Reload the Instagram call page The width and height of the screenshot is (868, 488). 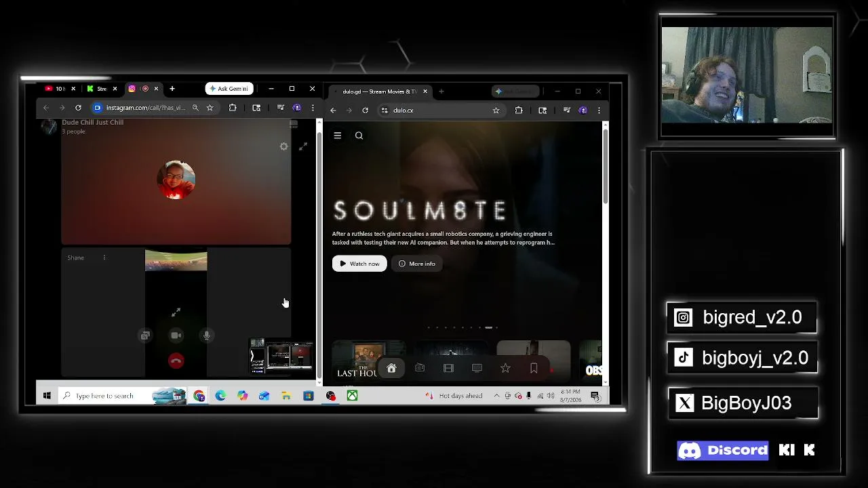(78, 108)
